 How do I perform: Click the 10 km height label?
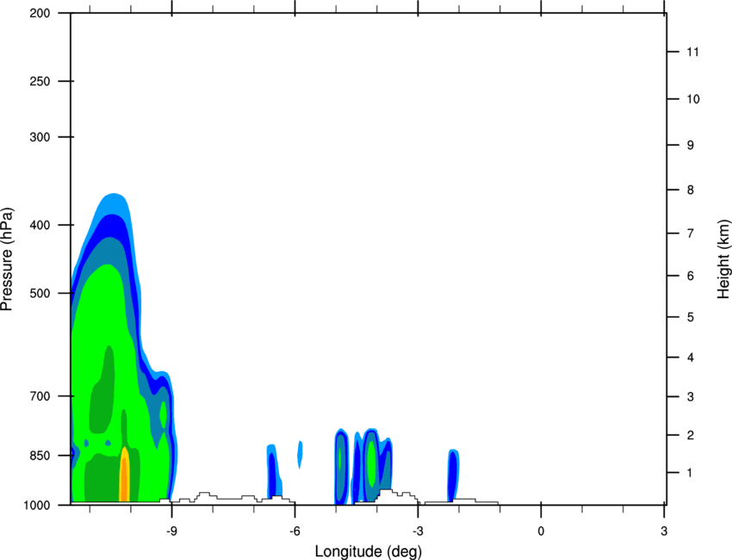pos(692,99)
